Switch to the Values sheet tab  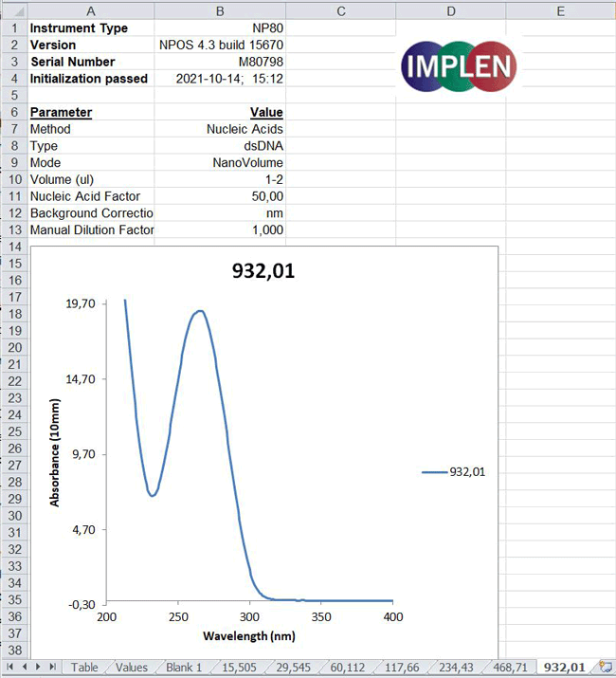(x=132, y=668)
